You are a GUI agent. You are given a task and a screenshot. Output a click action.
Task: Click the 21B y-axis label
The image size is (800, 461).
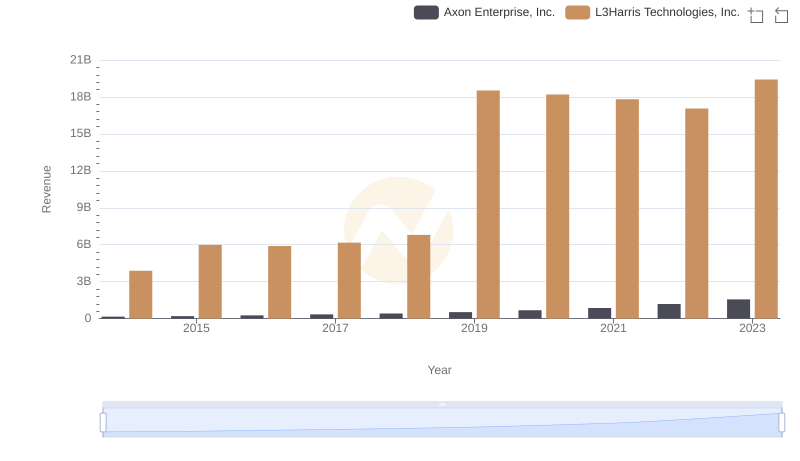point(81,60)
